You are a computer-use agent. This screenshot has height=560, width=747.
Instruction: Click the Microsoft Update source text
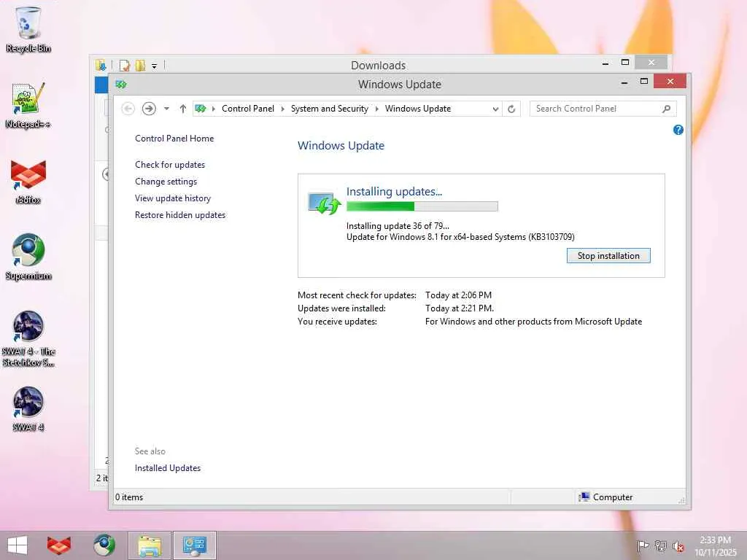tap(533, 322)
